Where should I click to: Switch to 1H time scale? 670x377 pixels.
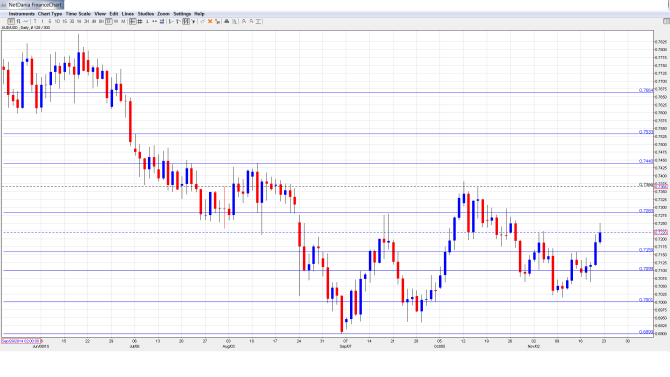coord(79,21)
